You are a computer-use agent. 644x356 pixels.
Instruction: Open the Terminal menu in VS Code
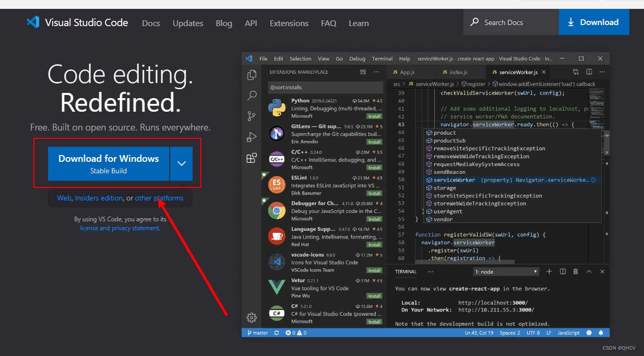pyautogui.click(x=382, y=58)
